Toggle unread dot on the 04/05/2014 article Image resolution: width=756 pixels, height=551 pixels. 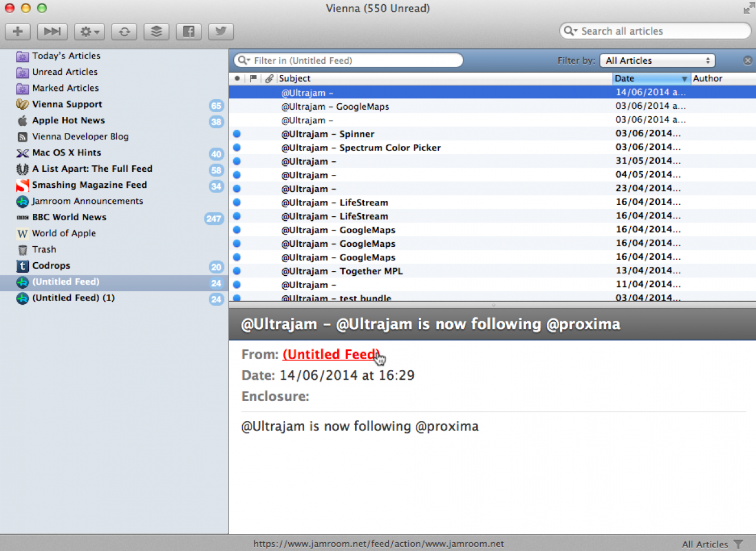(x=237, y=175)
